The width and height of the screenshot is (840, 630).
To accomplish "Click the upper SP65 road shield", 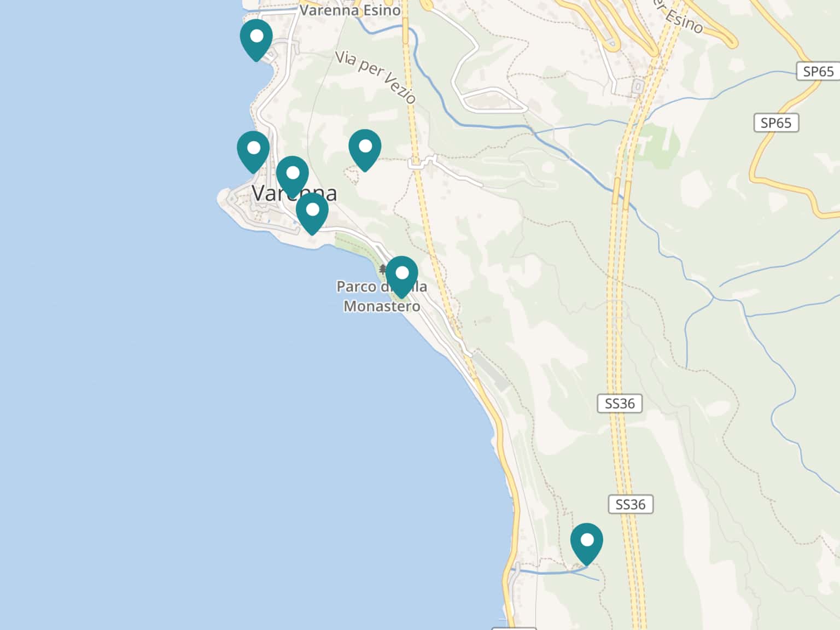I will click(x=818, y=72).
